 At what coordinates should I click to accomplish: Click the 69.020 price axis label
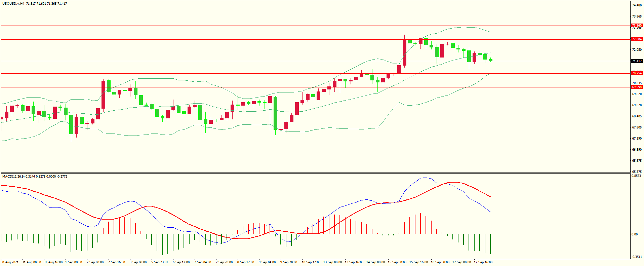[x=637, y=105]
